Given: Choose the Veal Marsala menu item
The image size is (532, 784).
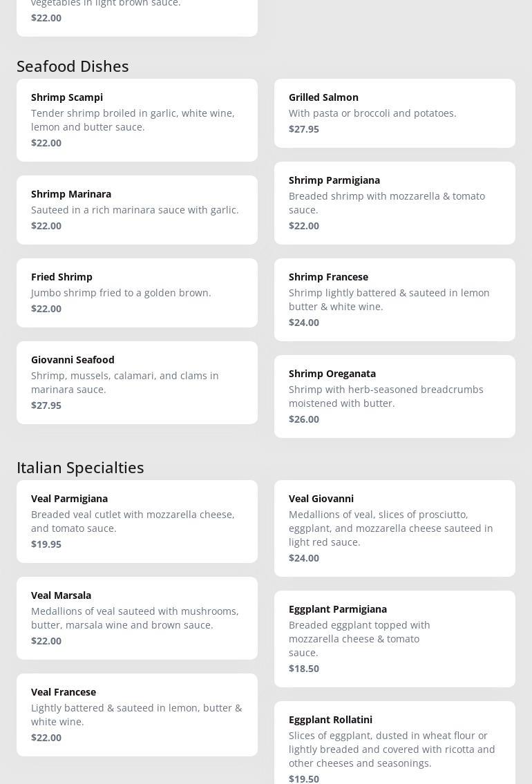Looking at the screenshot, I should tap(137, 618).
